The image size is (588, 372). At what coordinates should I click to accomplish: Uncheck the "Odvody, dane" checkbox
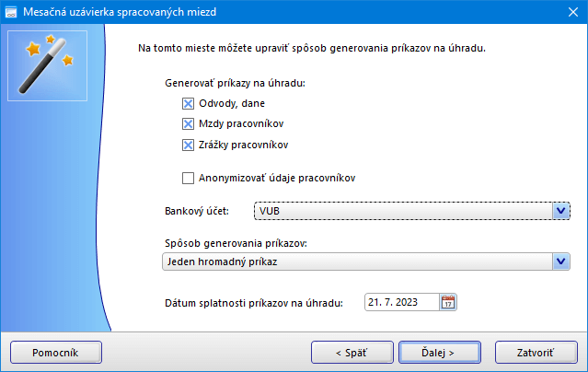tap(189, 104)
